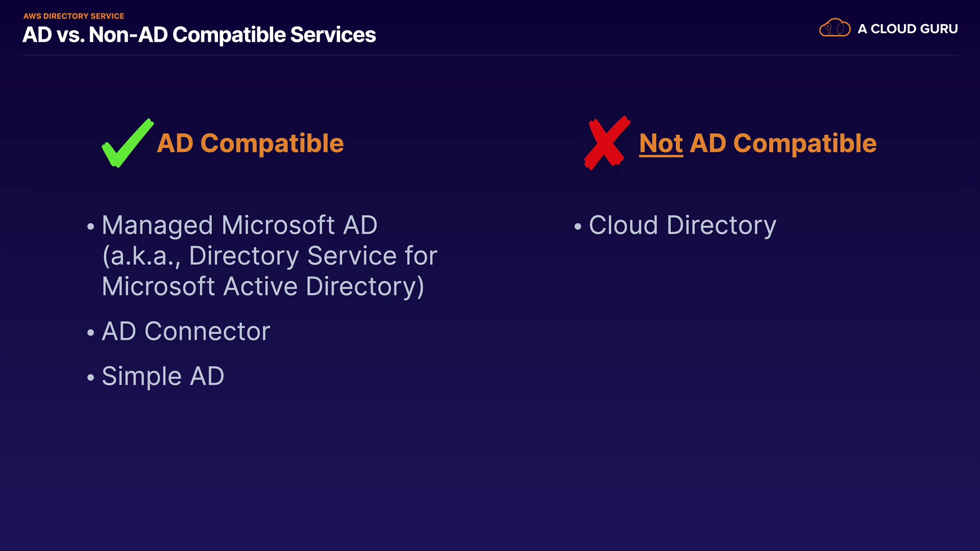Select the "AD Connector" list item

coord(186,332)
